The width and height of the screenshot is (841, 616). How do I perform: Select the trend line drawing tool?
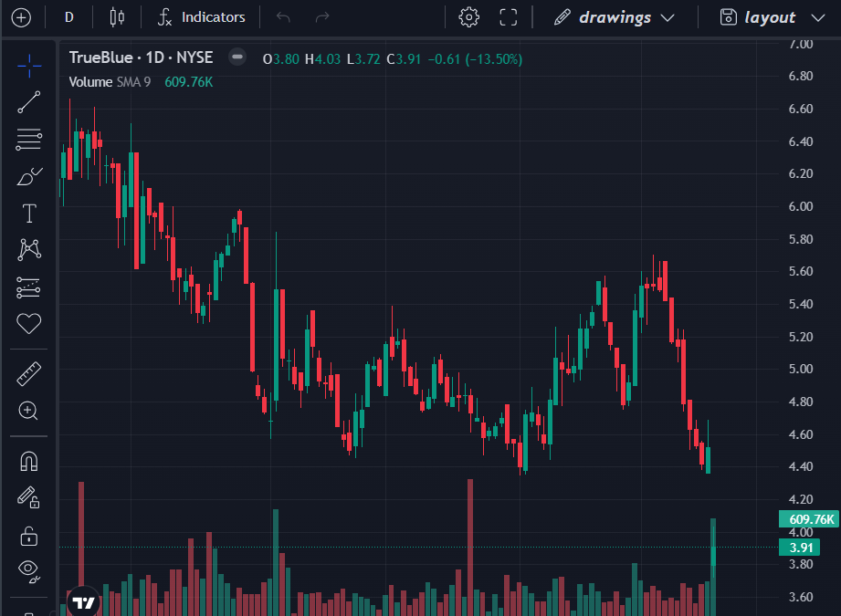[29, 102]
